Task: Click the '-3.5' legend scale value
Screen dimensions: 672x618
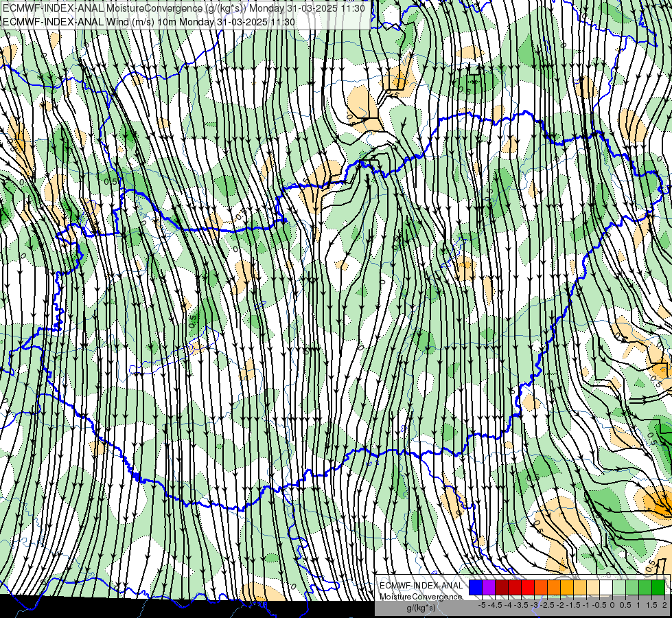Action: 521,605
